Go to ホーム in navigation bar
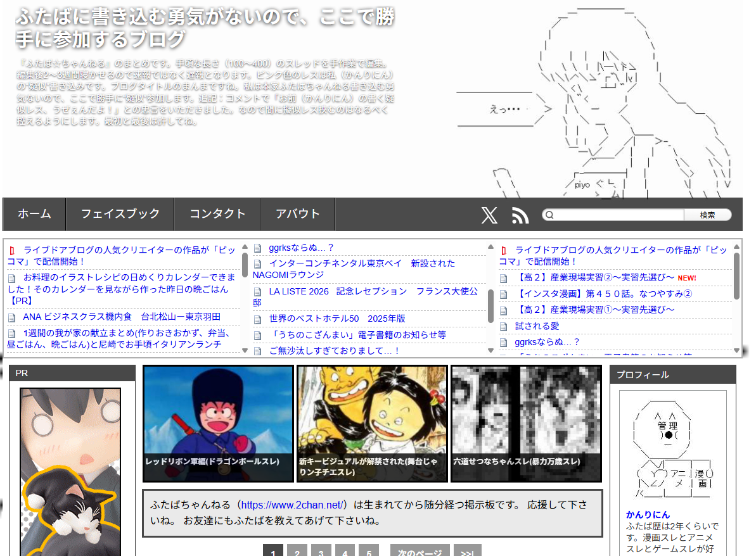The image size is (756, 556). tap(34, 214)
